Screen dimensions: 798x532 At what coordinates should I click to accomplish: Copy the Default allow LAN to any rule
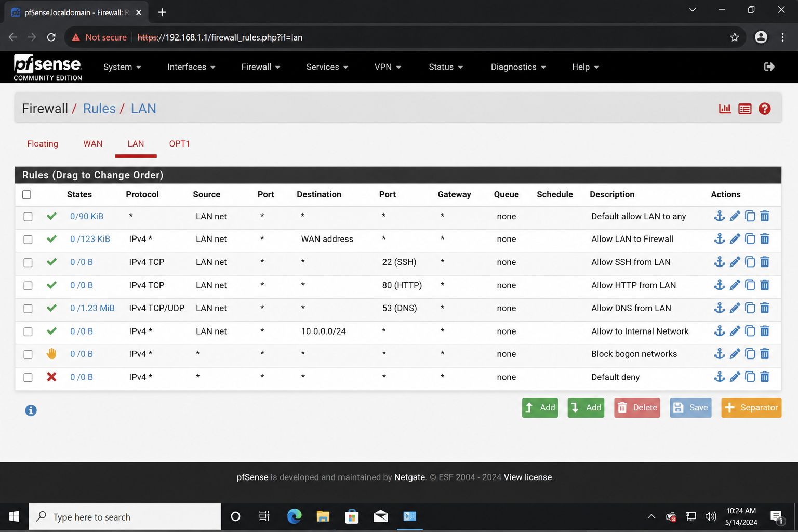click(750, 216)
